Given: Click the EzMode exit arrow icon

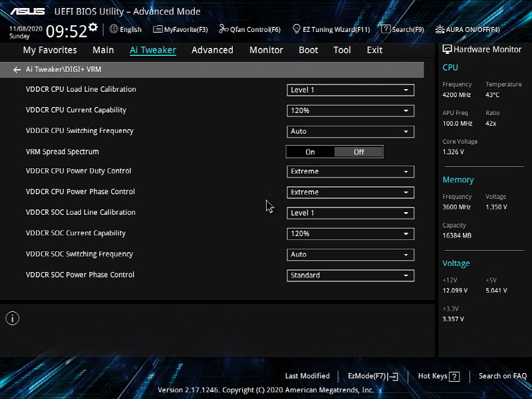Looking at the screenshot, I should pos(393,376).
